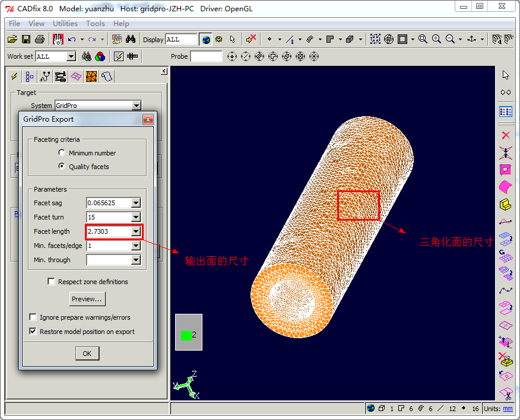Click the Probe input field

pyautogui.click(x=206, y=56)
